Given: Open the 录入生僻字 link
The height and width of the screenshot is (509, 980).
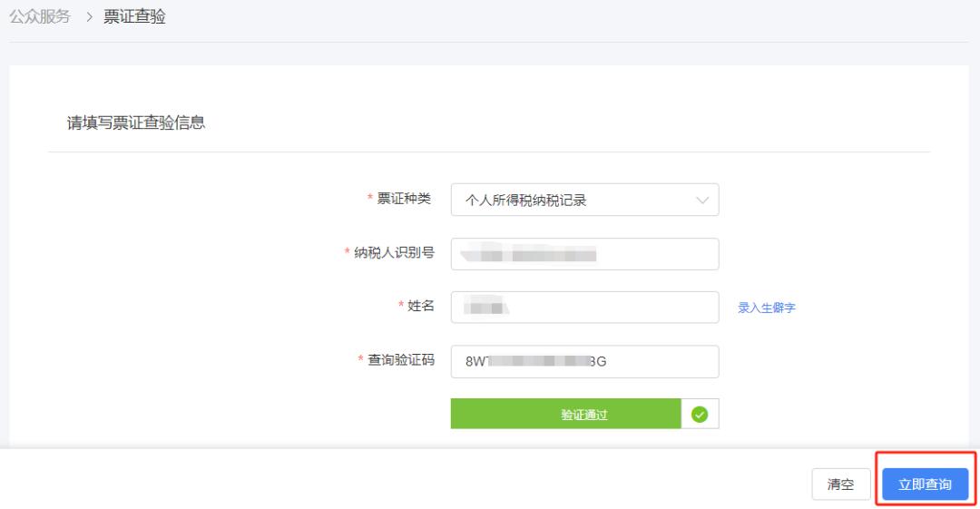Looking at the screenshot, I should coord(767,308).
